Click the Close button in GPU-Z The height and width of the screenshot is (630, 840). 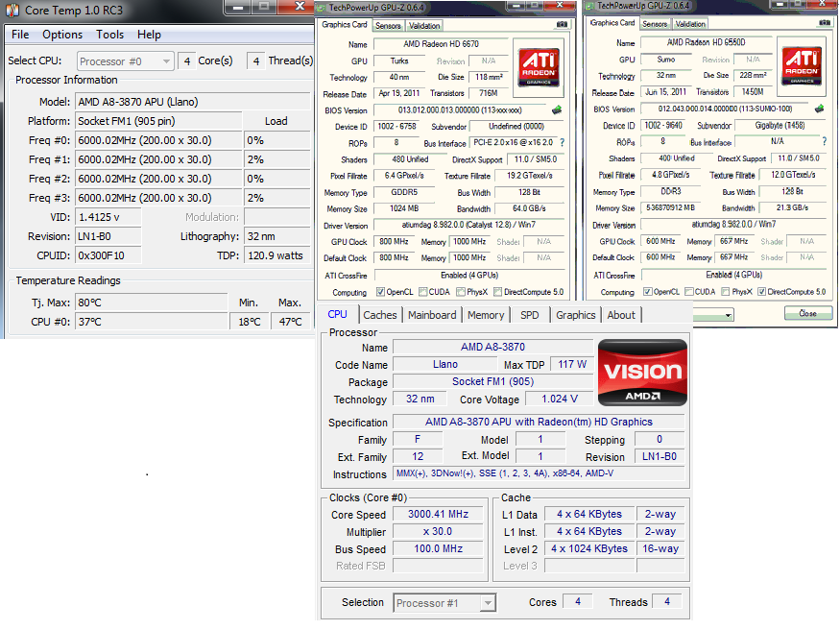coord(807,314)
